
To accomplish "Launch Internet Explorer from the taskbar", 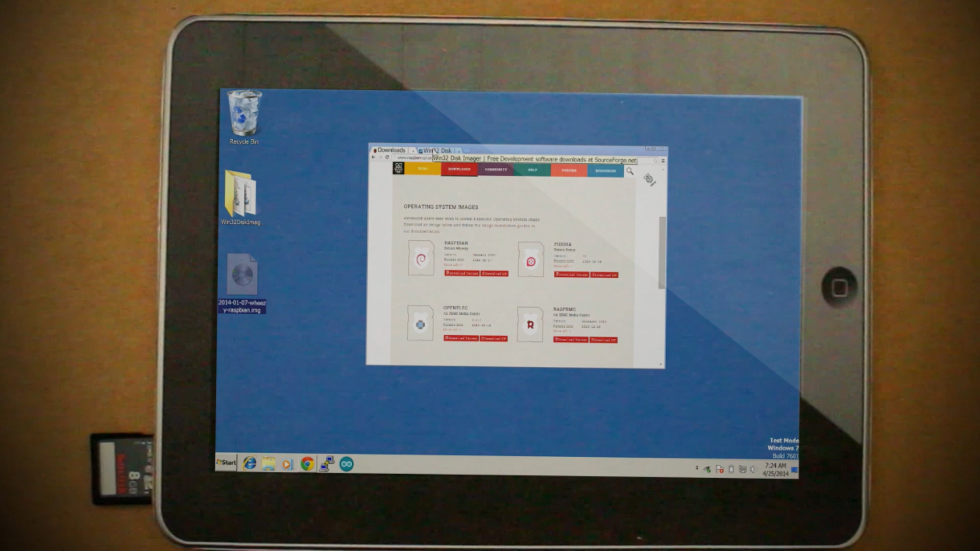I will click(x=250, y=463).
